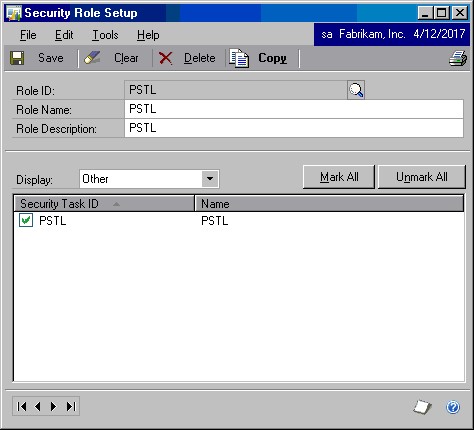Minimize the Security Role Setup window

[425, 13]
